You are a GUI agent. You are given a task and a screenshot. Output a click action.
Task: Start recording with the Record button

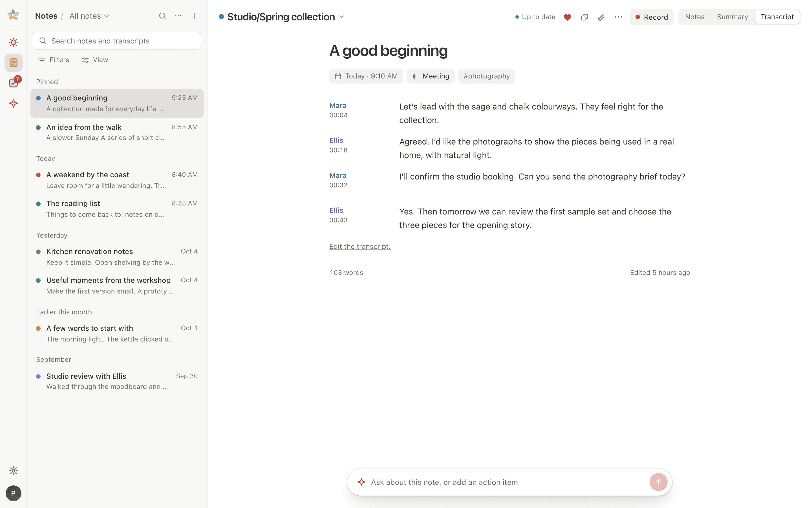click(x=652, y=17)
